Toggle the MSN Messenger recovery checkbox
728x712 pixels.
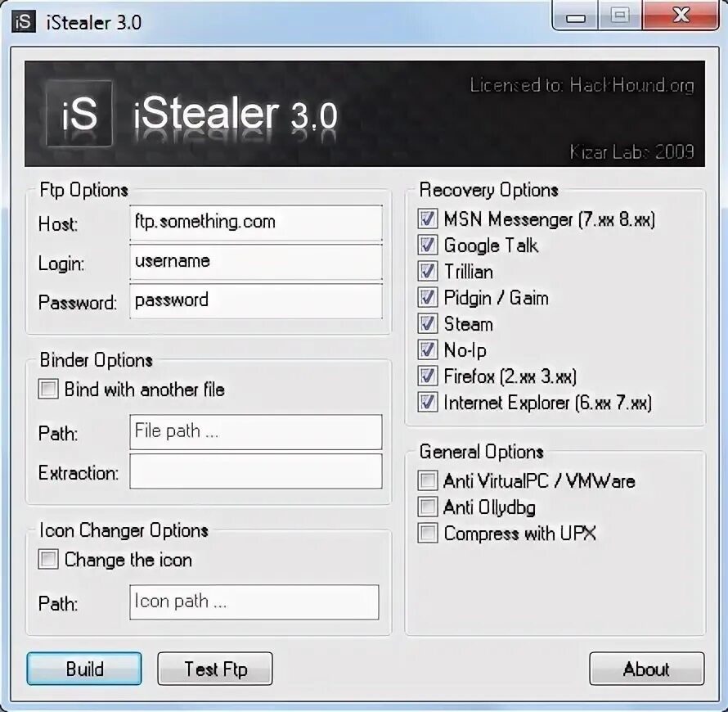pyautogui.click(x=427, y=219)
